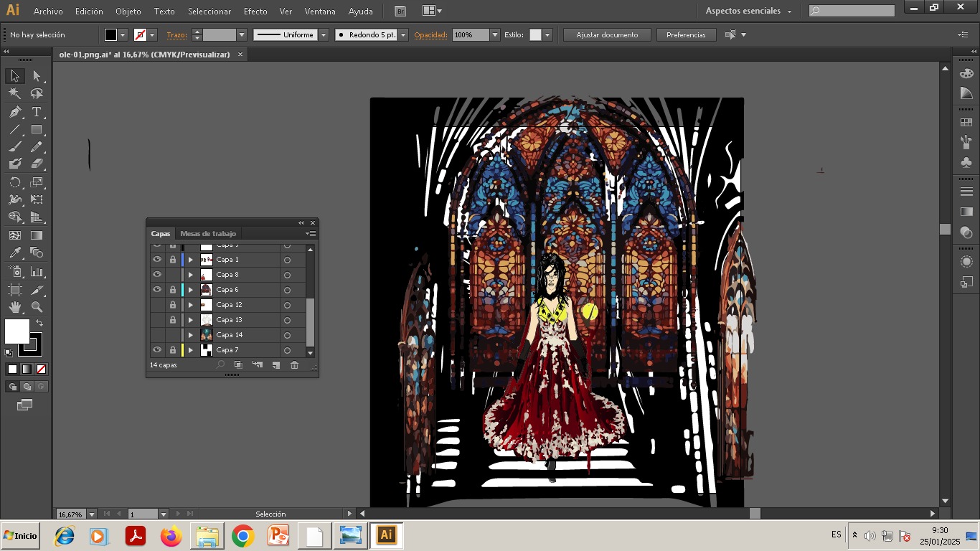Unlock Capa 7 via its lock icon
Screen dimensions: 980x551
point(172,350)
